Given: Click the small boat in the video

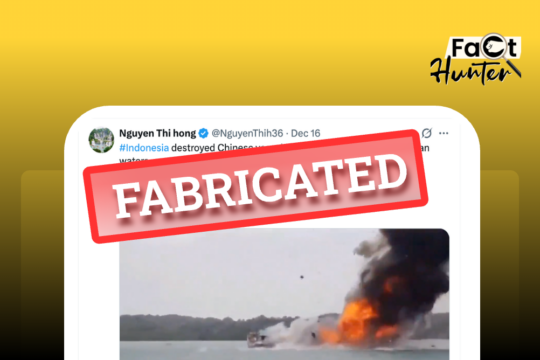Looking at the screenshot, I should [258, 340].
